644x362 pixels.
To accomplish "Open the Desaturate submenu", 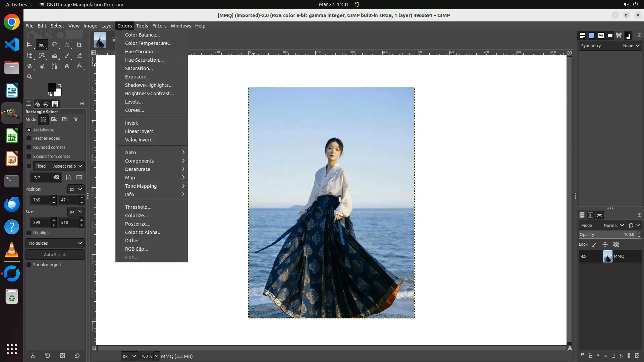I will (x=138, y=169).
